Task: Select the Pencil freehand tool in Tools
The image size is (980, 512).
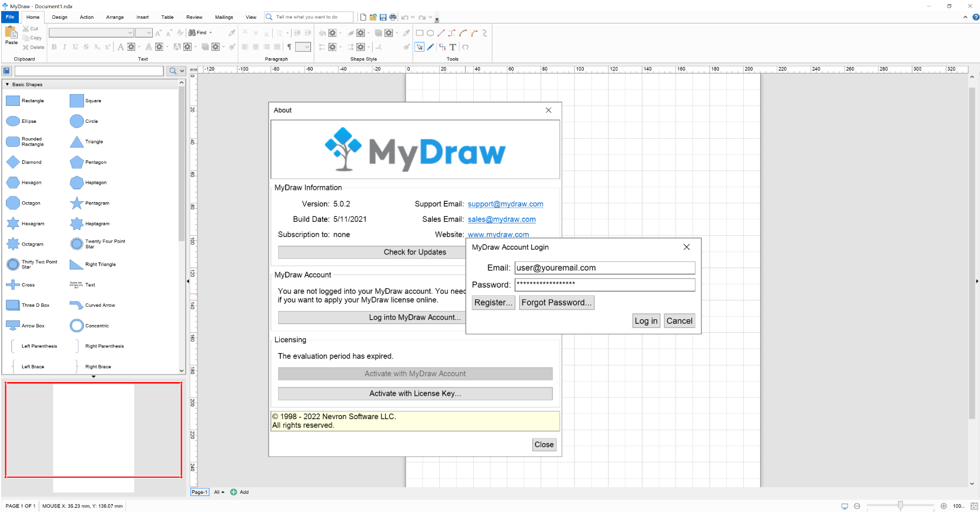Action: coord(430,47)
